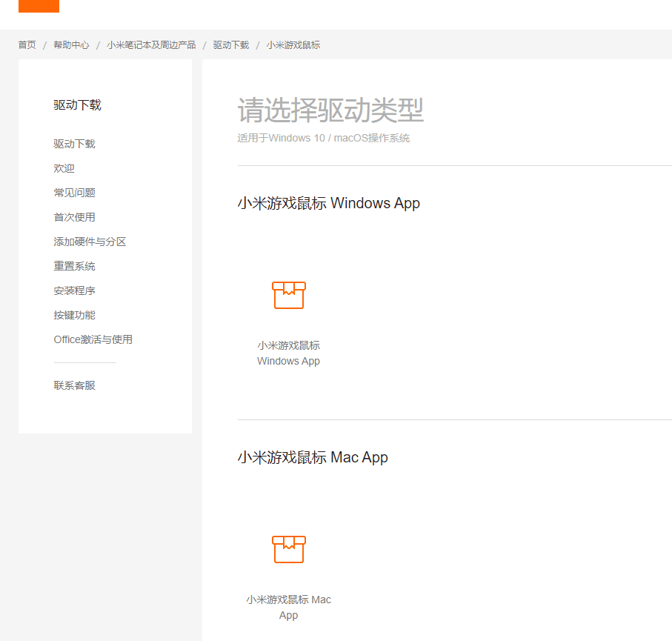Open 欢迎 in the sidebar
The image size is (672, 641).
click(x=64, y=168)
